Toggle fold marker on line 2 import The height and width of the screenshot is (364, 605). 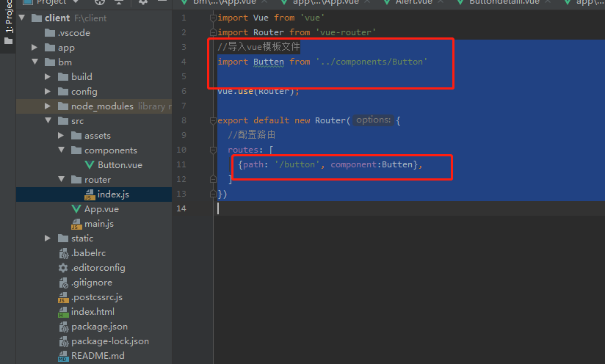[213, 32]
